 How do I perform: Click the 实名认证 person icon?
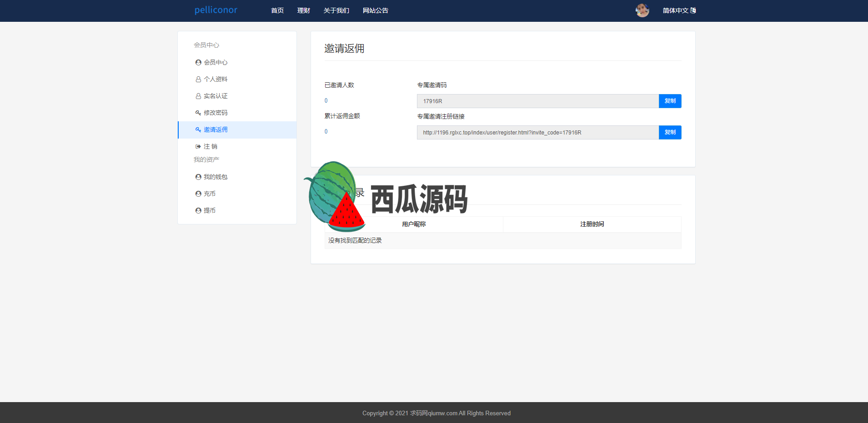198,96
